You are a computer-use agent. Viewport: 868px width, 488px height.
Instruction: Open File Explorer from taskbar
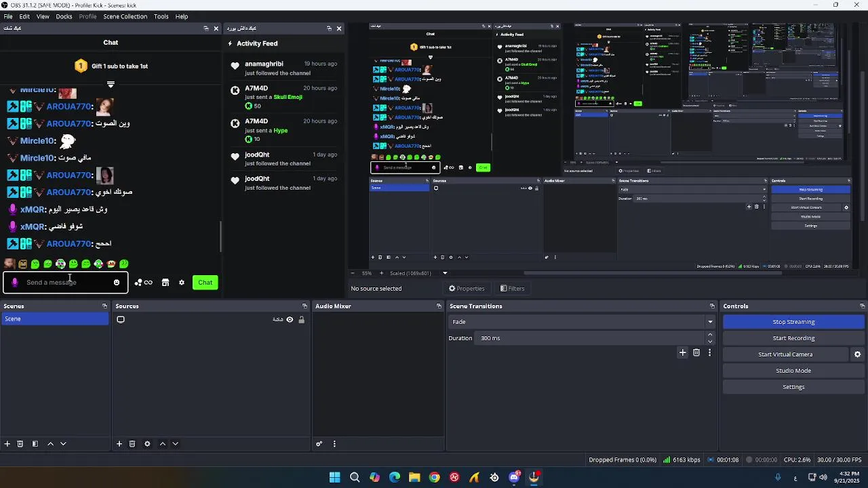click(x=414, y=477)
